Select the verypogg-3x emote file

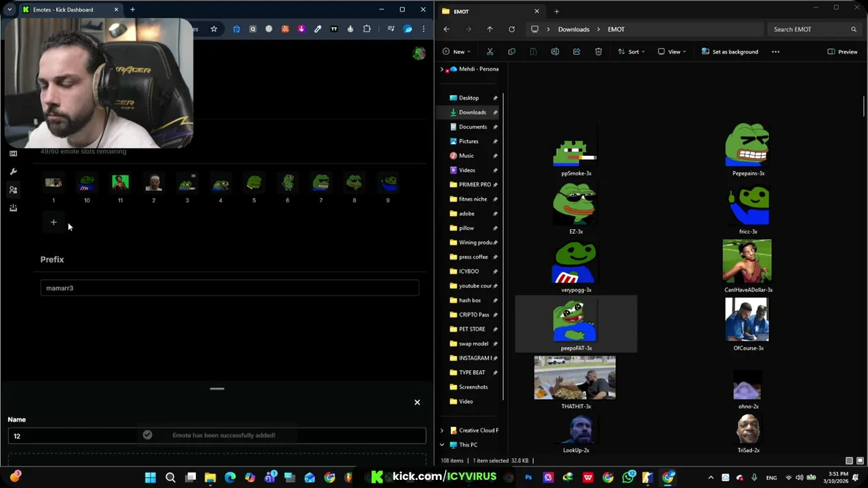[576, 267]
